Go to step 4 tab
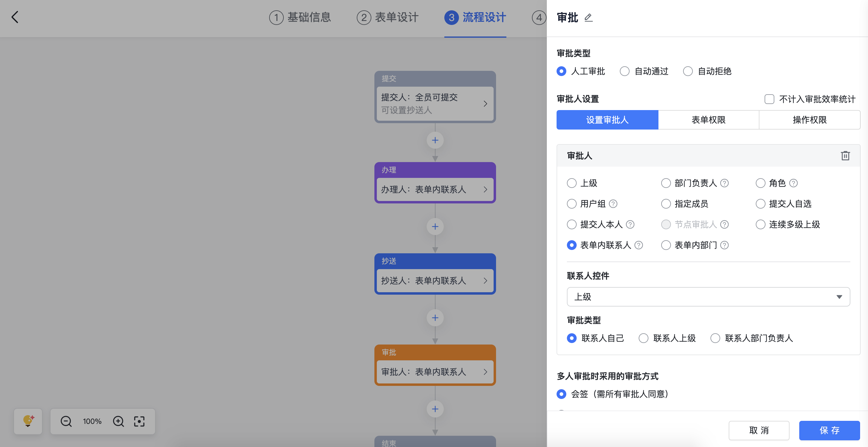Viewport: 868px width, 447px height. click(x=539, y=17)
